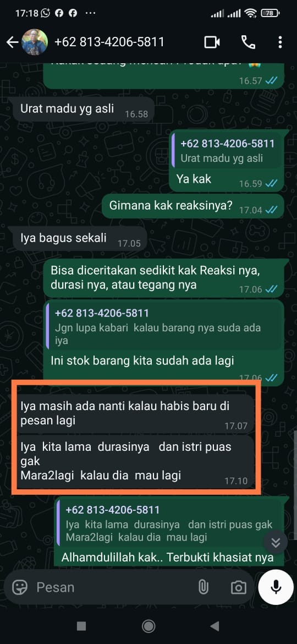Image resolution: width=297 pixels, height=644 pixels.
Task: Tap the microphone to record a voice message
Action: click(276, 587)
